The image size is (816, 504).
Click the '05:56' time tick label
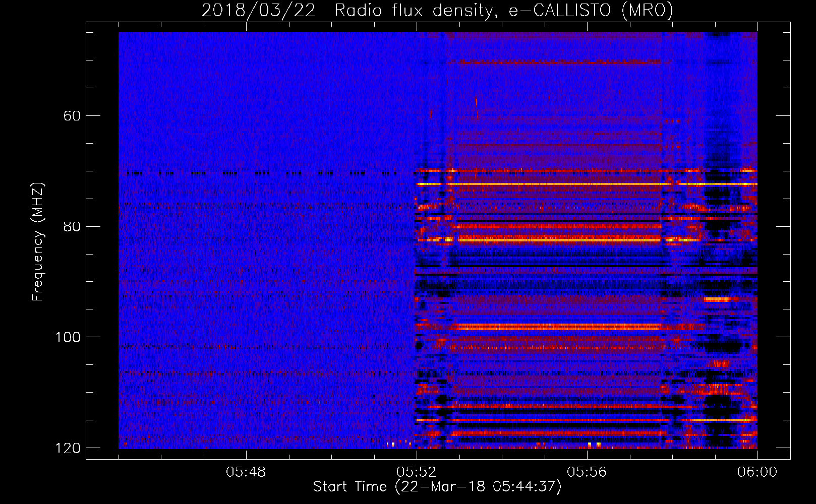click(x=587, y=472)
